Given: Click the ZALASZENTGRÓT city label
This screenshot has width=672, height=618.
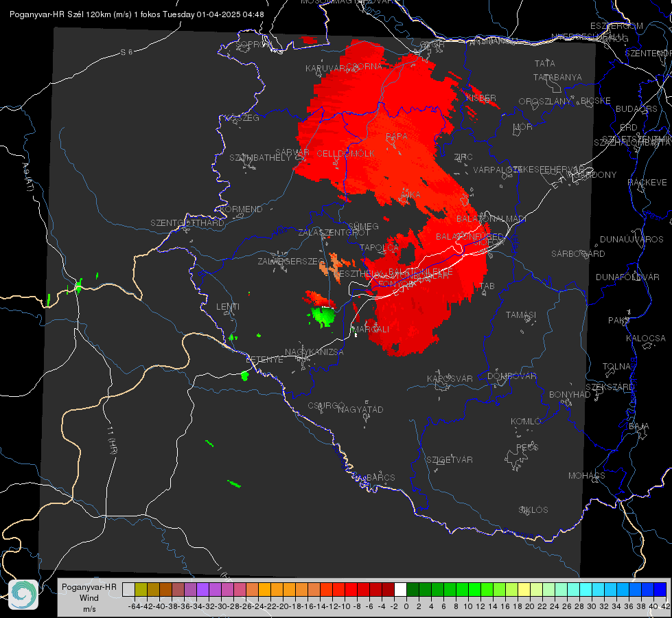Looking at the screenshot, I should (x=334, y=233).
